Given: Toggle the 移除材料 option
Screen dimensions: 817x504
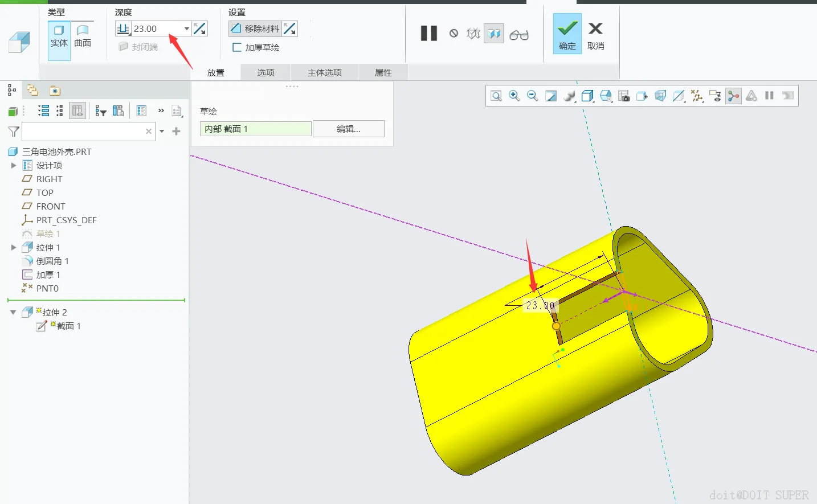Looking at the screenshot, I should click(255, 28).
